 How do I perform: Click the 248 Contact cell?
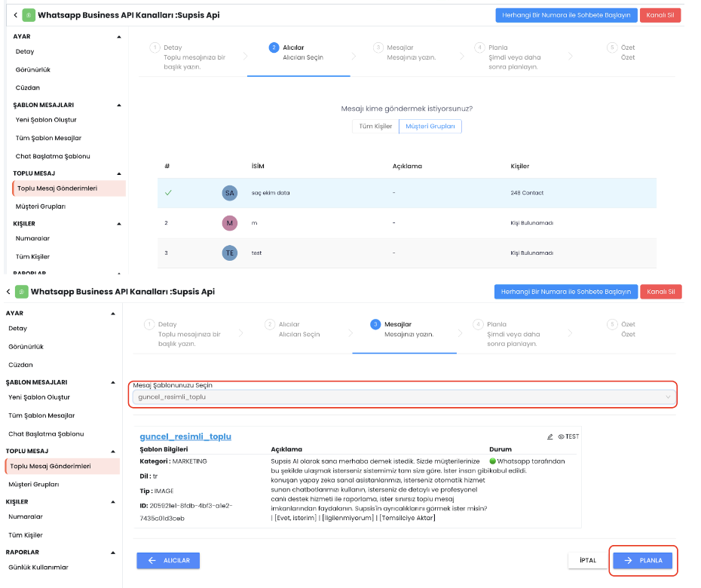(x=527, y=193)
